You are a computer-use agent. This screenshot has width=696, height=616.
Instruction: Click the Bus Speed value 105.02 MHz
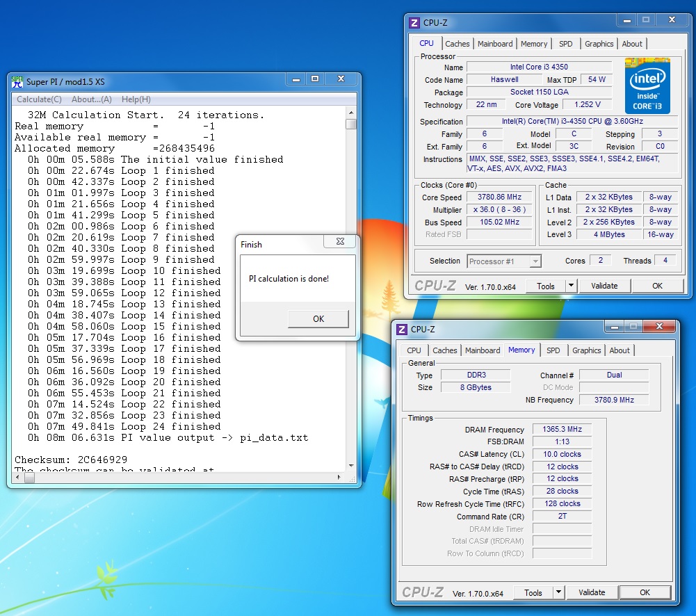point(499,222)
